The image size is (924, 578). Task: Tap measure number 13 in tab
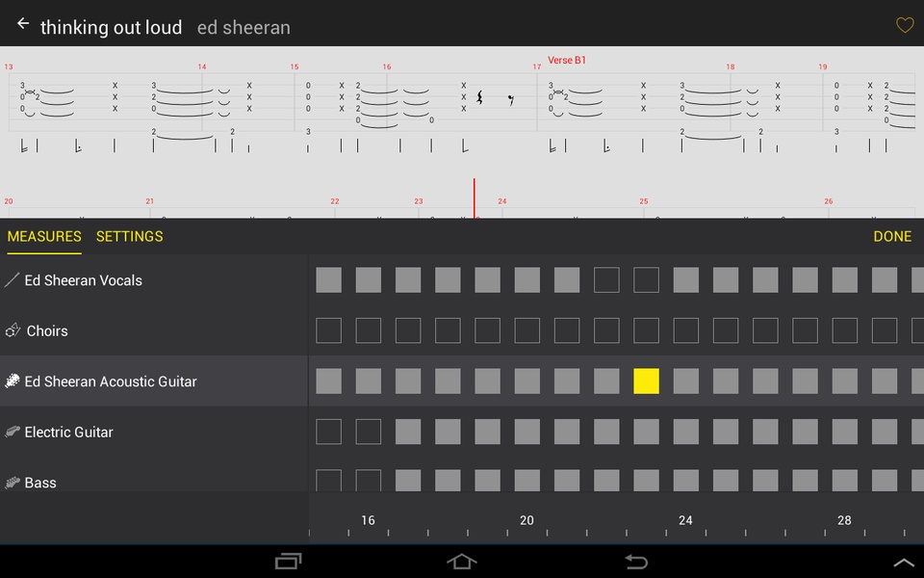coord(9,66)
